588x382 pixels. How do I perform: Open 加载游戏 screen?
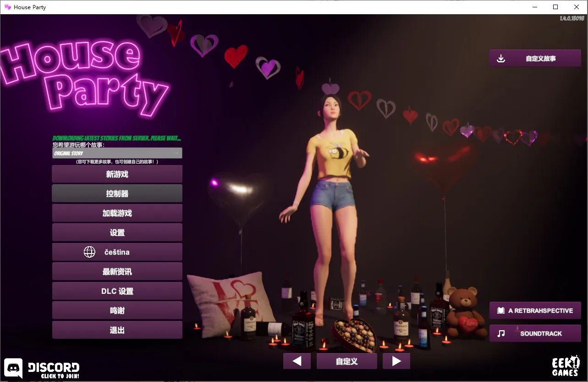pos(117,213)
